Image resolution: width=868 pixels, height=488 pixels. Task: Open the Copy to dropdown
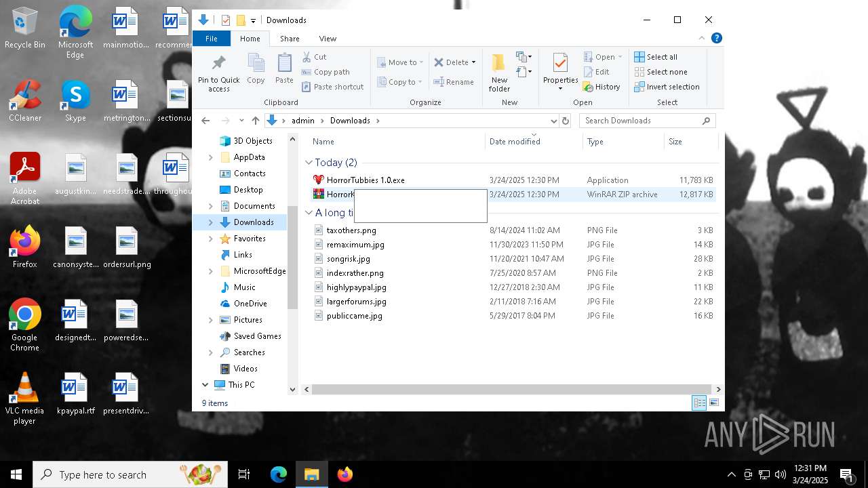coord(399,82)
